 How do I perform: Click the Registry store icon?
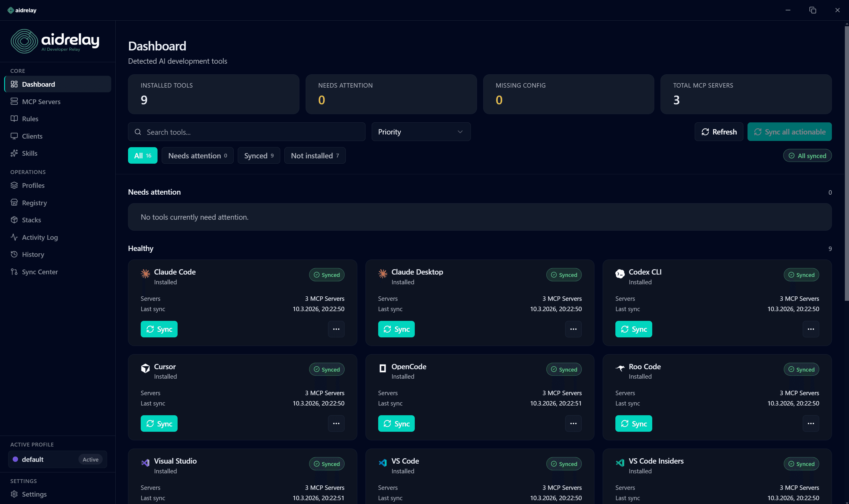coord(14,203)
